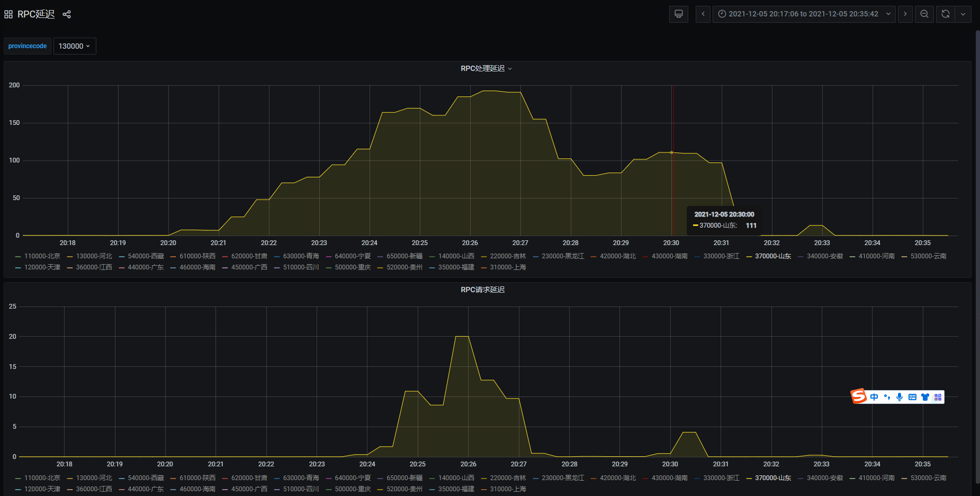Open the dashboard search grid icon
Viewport: 980px width, 496px height.
8,14
